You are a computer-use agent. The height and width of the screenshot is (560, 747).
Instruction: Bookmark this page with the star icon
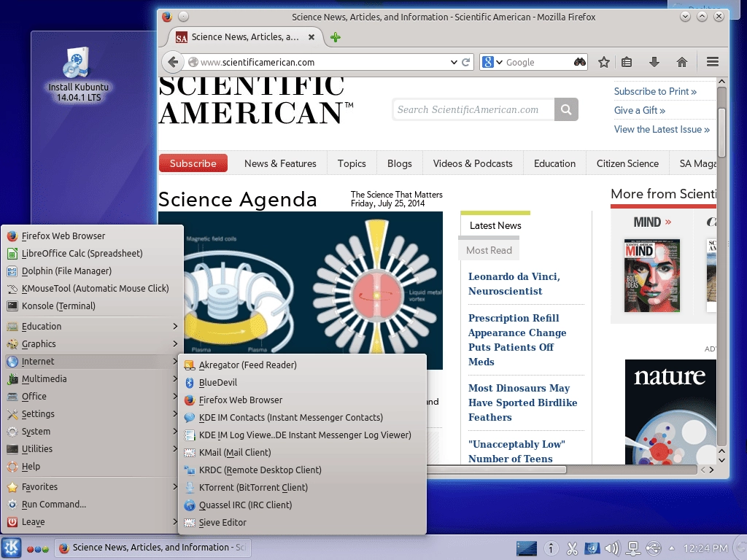[603, 62]
